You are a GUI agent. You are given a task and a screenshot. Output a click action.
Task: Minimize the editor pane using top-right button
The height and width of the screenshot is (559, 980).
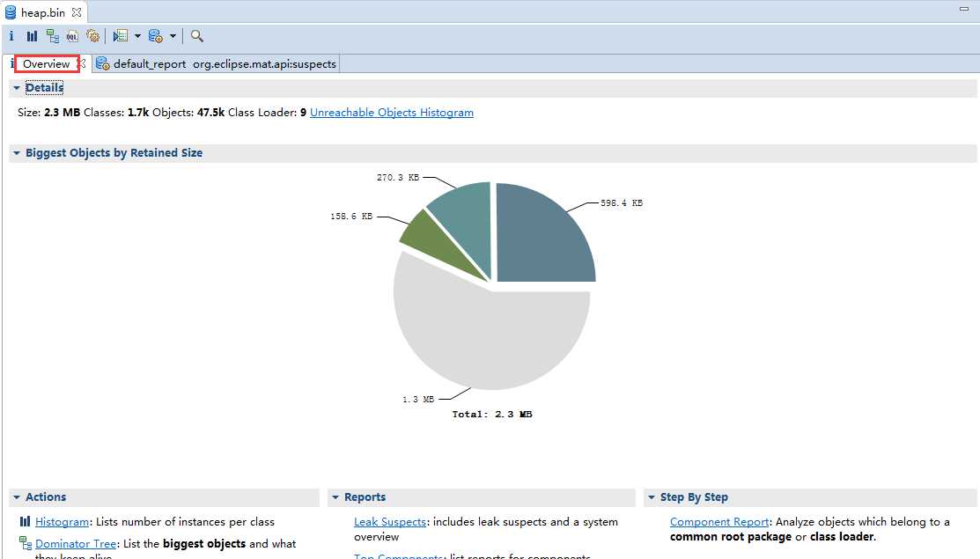[964, 9]
